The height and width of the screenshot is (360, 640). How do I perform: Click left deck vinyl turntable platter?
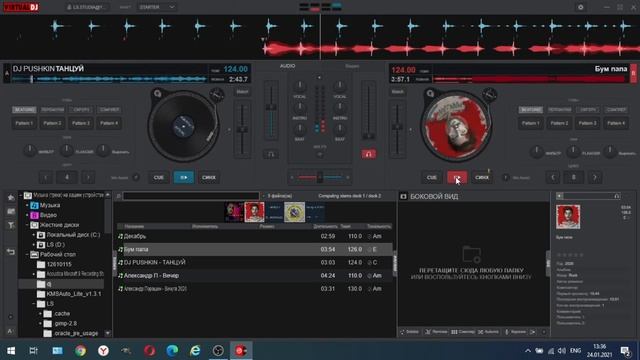[x=183, y=126]
